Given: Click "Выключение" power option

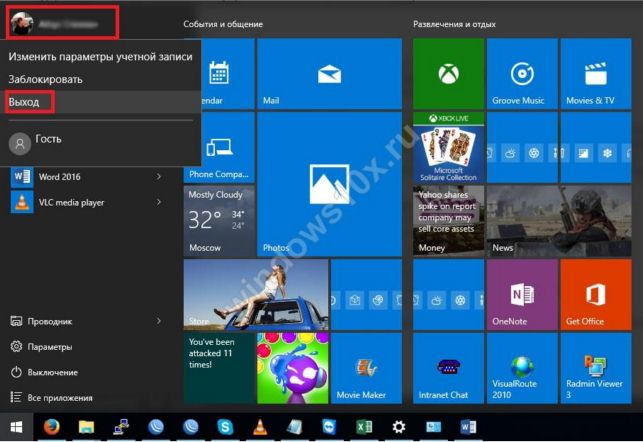Looking at the screenshot, I should pyautogui.click(x=44, y=372).
